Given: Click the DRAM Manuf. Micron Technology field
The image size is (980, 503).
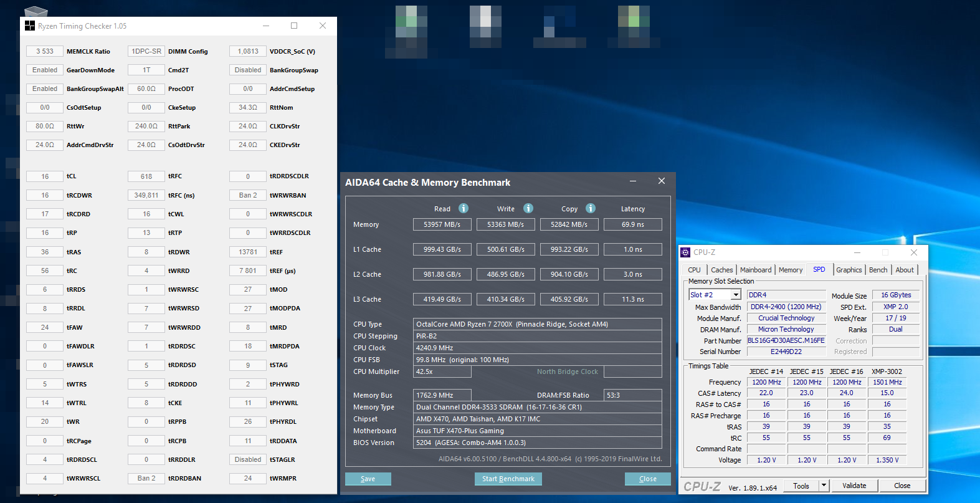Looking at the screenshot, I should 786,329.
